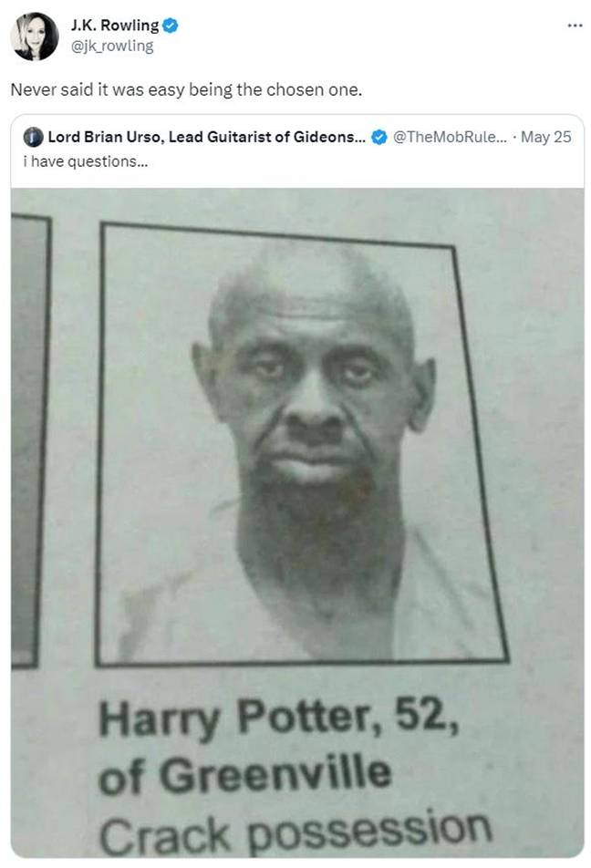Click the Lord Brian Urso display name
The width and height of the screenshot is (591, 868).
[207, 137]
